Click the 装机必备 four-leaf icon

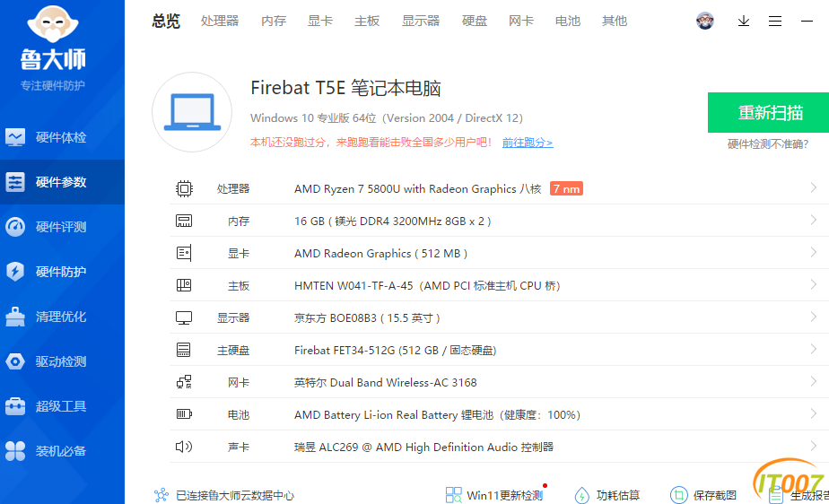(15, 451)
